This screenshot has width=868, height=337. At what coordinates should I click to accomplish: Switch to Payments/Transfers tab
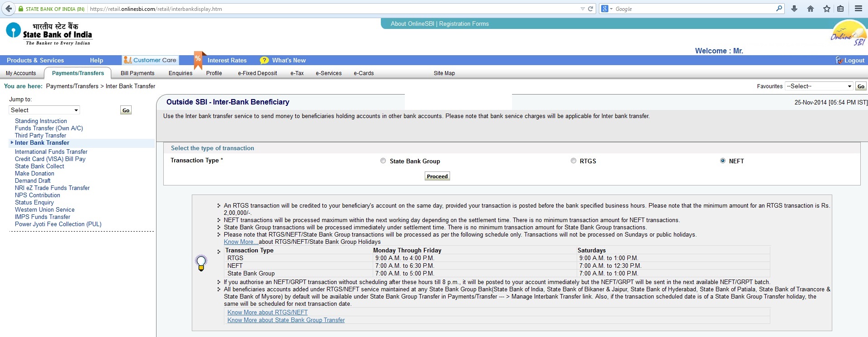78,73
